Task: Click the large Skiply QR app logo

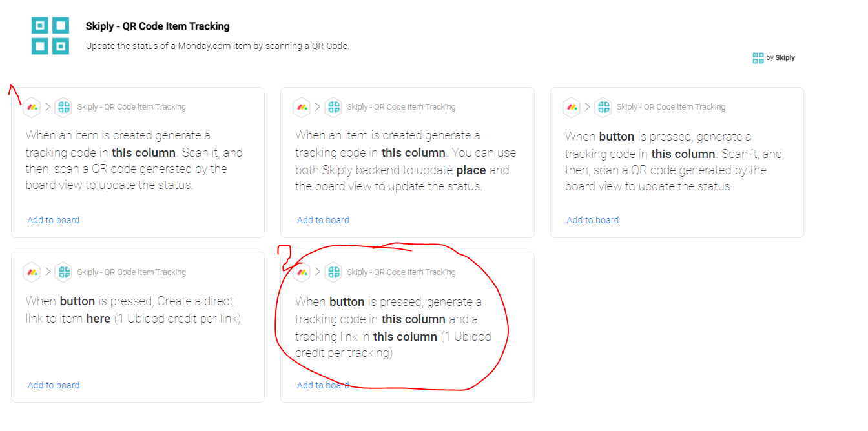Action: [50, 35]
